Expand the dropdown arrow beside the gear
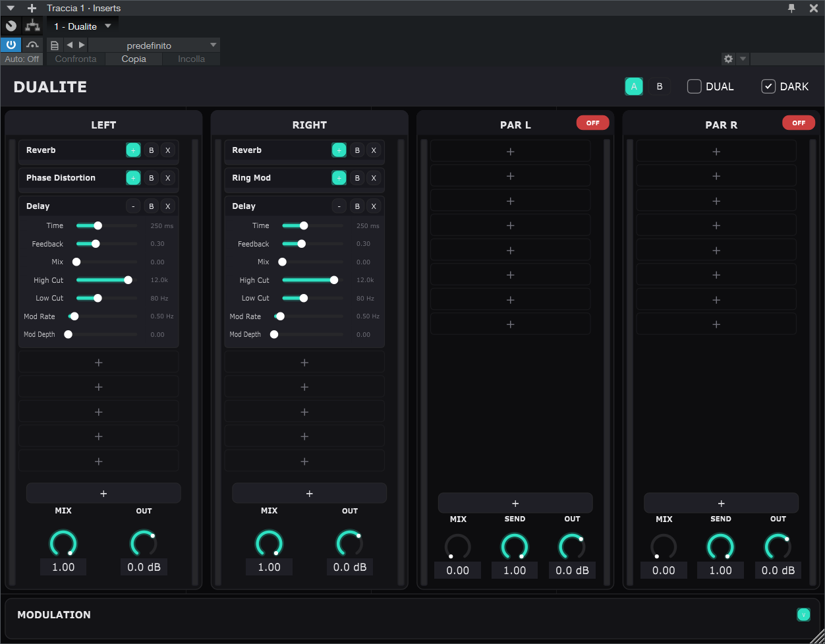The image size is (825, 644). tap(743, 59)
